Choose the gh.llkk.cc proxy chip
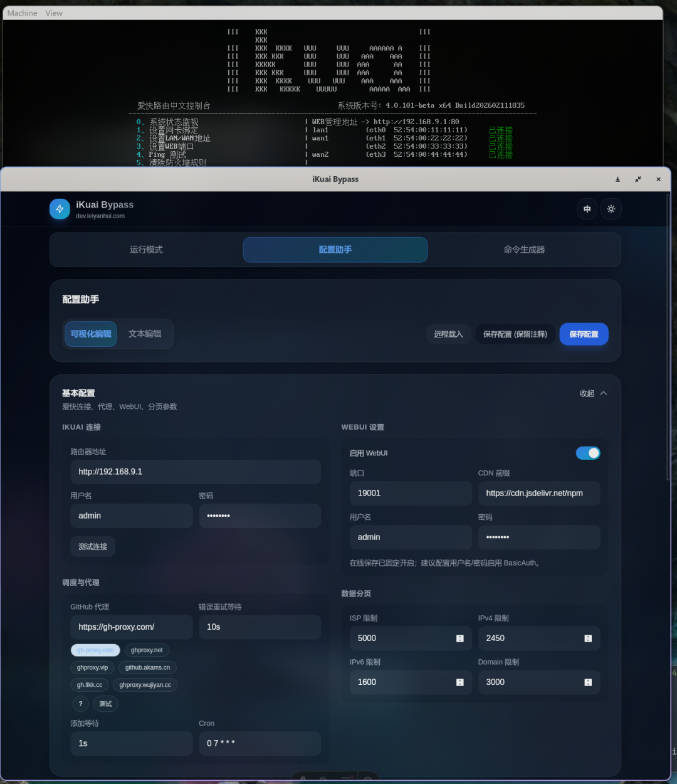 pos(90,685)
